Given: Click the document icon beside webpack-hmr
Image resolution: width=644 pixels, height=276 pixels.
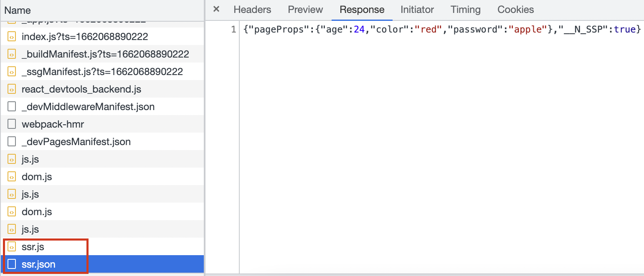Looking at the screenshot, I should [x=12, y=124].
